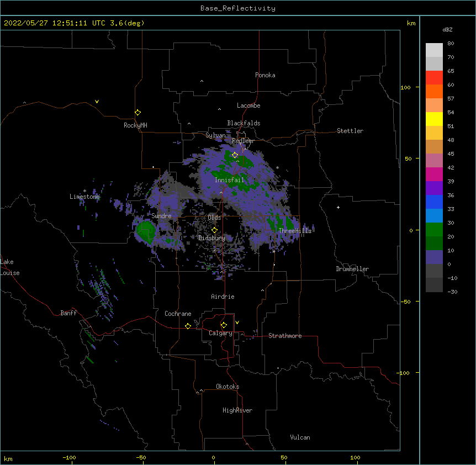Click the Drumheller city label
Image resolution: width=476 pixels, height=465 pixels.
352,269
